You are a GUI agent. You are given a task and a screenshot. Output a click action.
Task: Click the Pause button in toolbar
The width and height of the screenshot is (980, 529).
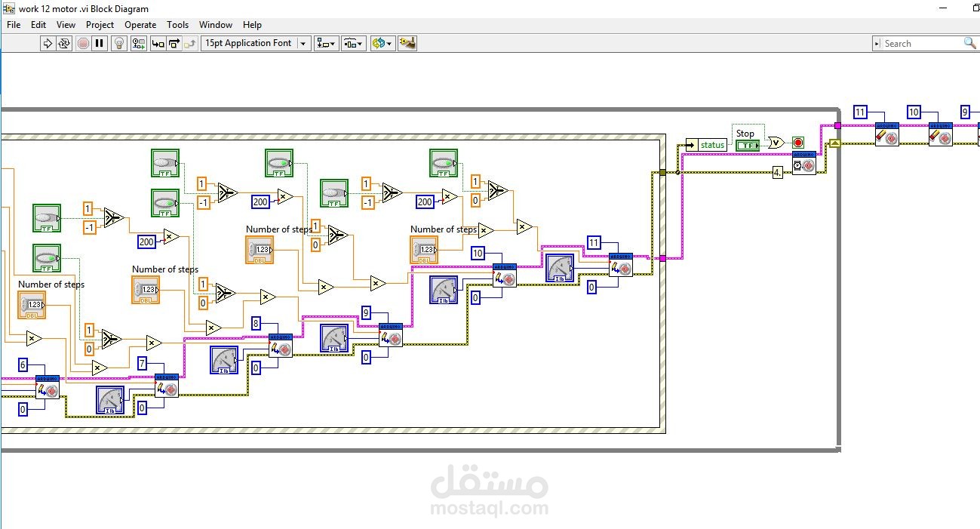click(100, 44)
